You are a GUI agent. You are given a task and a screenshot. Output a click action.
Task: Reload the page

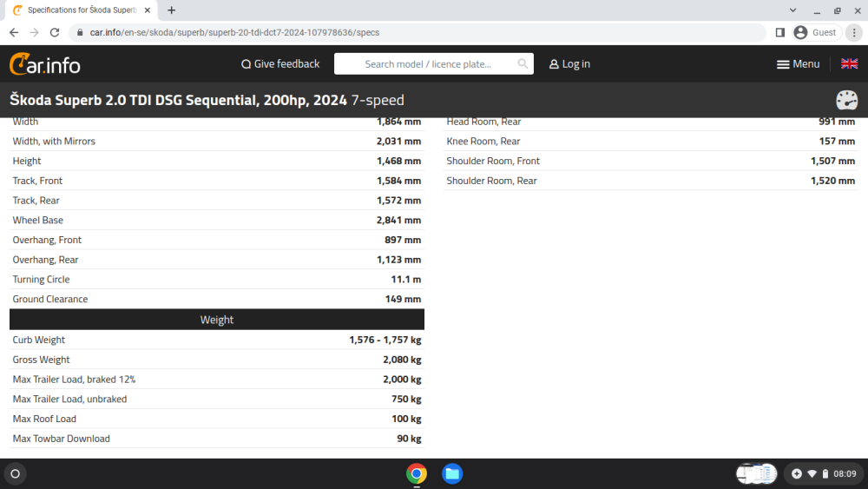tap(54, 33)
